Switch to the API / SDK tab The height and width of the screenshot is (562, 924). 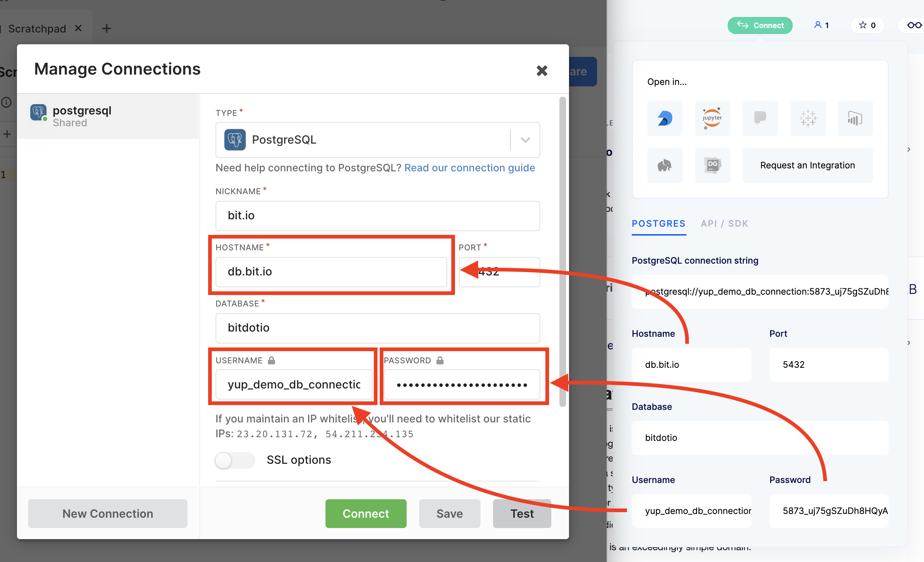724,224
